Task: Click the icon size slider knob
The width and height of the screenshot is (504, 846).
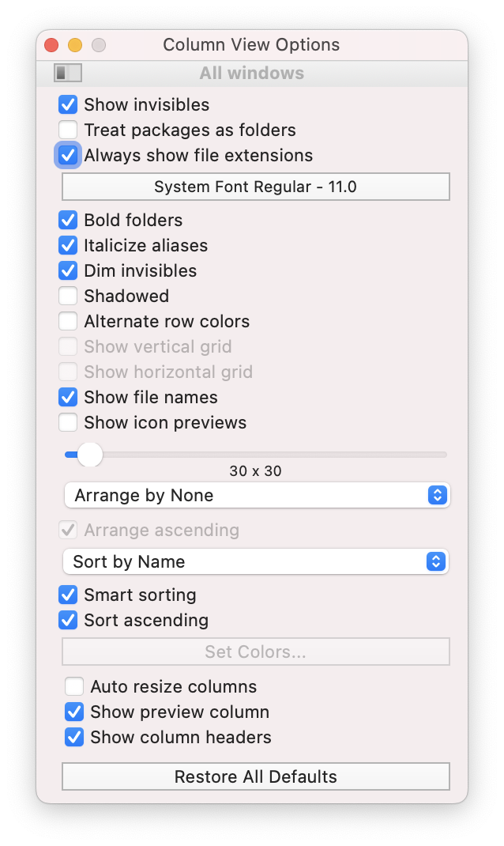Action: click(x=89, y=455)
